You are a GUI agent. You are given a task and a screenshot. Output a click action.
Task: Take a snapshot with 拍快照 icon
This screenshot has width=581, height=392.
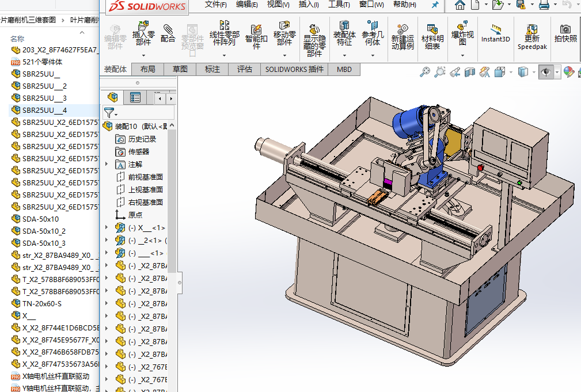pyautogui.click(x=565, y=33)
